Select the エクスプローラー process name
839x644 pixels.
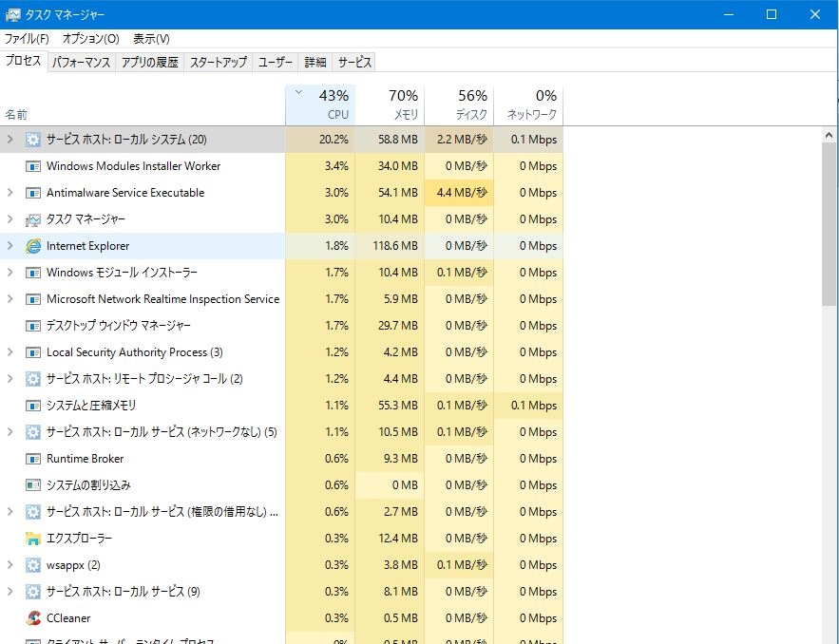tap(79, 539)
